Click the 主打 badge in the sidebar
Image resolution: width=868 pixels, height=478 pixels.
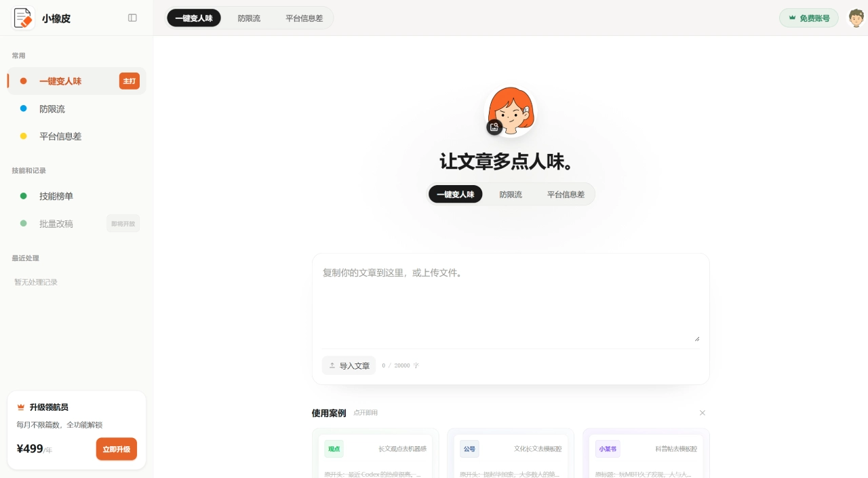point(130,81)
